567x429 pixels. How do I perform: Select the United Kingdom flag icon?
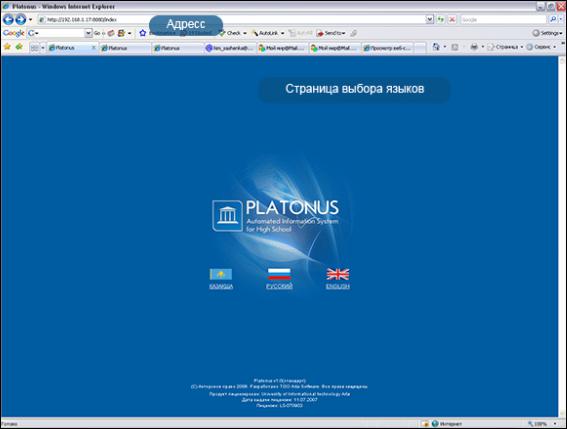pyautogui.click(x=338, y=274)
